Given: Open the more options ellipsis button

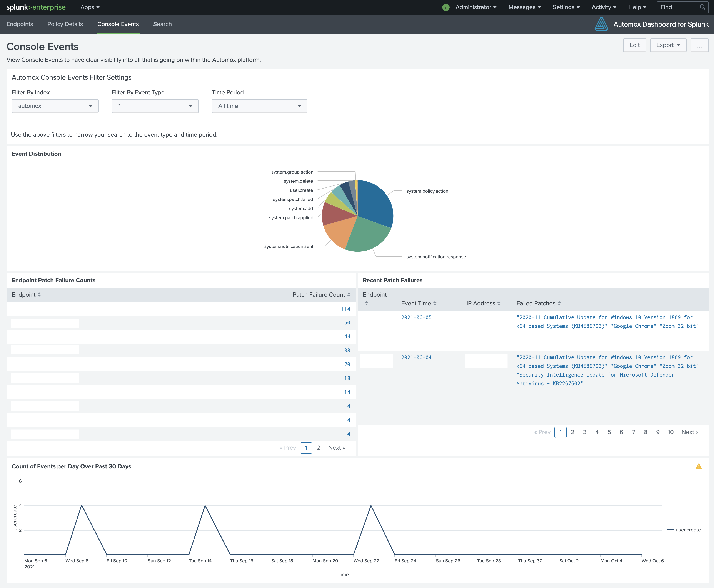Looking at the screenshot, I should coord(699,45).
